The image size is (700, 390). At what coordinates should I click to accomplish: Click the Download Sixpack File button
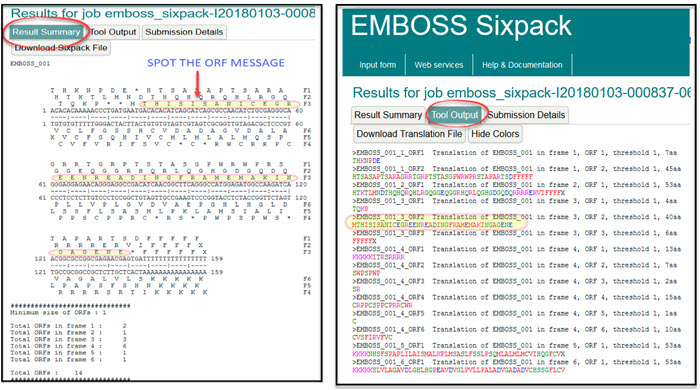pyautogui.click(x=61, y=48)
